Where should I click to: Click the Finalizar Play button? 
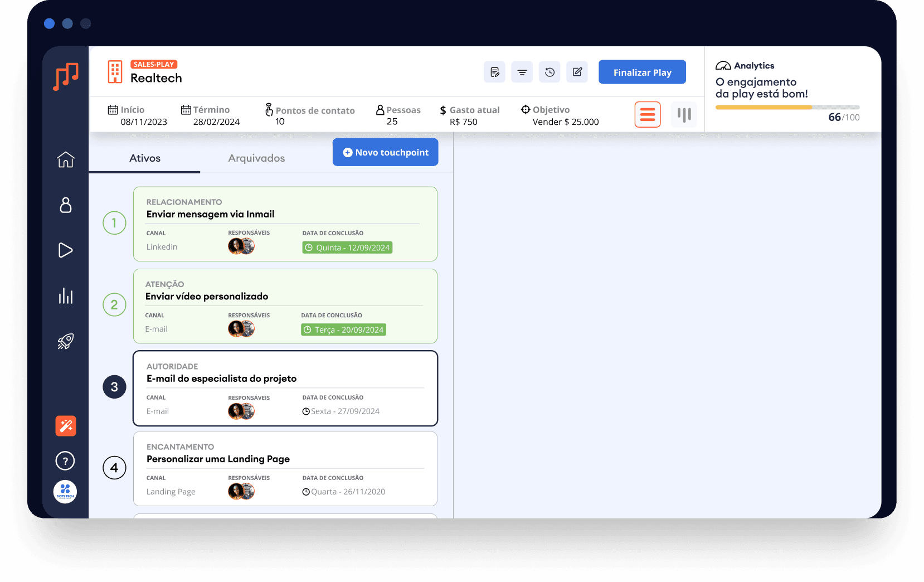pyautogui.click(x=641, y=72)
